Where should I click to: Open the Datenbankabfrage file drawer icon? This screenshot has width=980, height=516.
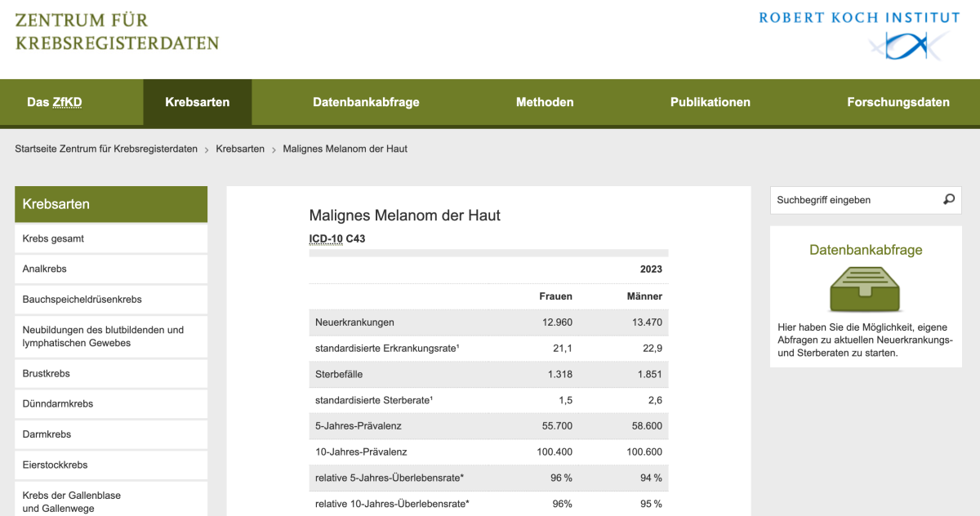click(x=866, y=287)
